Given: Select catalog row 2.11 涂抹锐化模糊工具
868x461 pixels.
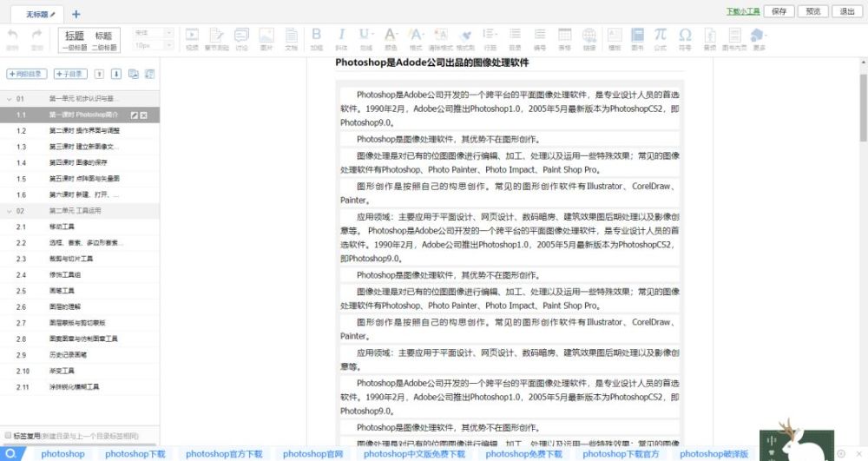Looking at the screenshot, I should tap(80, 387).
